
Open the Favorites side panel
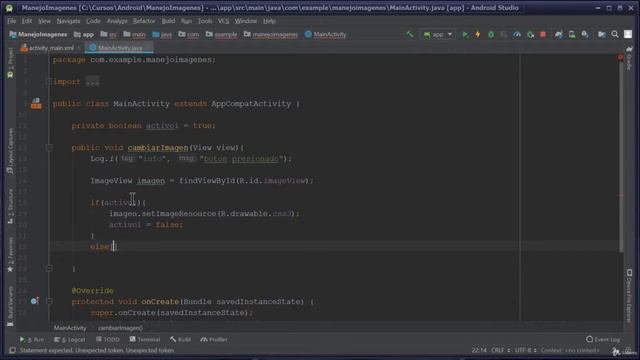coord(10,254)
